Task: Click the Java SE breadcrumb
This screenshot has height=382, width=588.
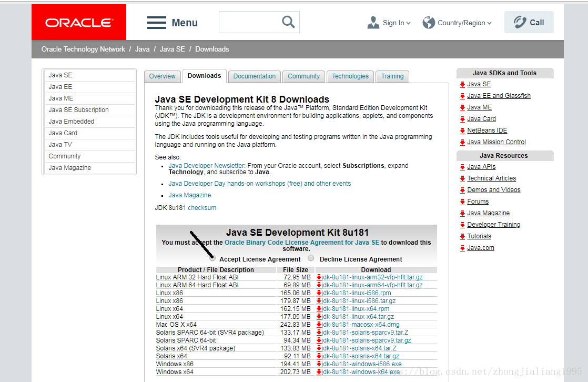Action: (x=173, y=49)
